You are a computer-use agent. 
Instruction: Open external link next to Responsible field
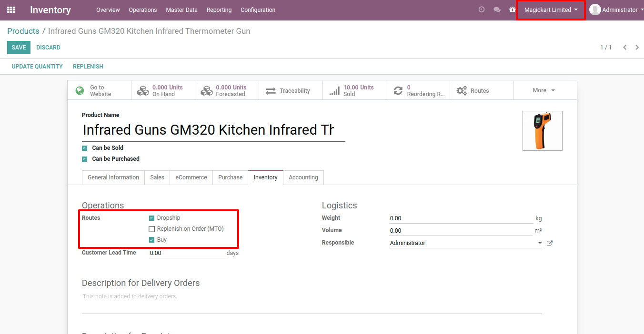(550, 243)
